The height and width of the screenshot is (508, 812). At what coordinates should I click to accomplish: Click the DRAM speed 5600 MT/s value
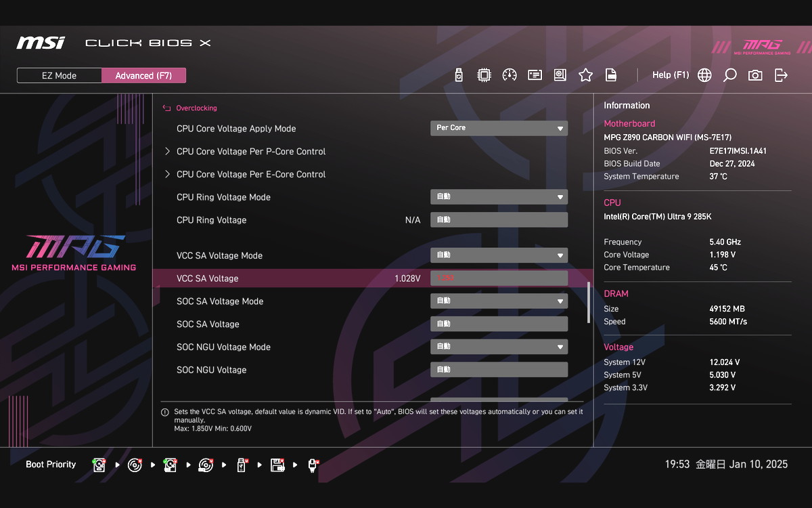click(x=728, y=322)
